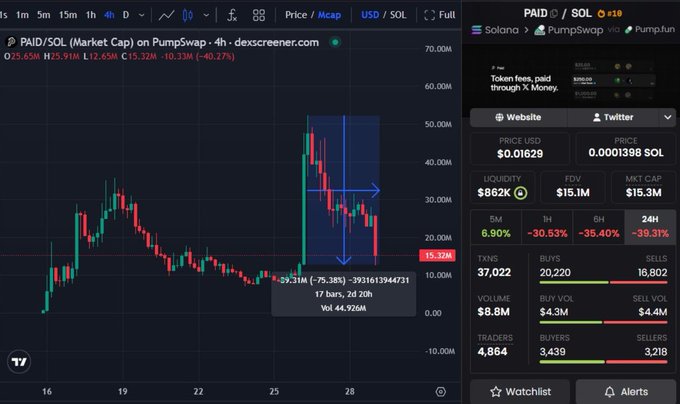680x404 pixels.
Task: Click the measurement tooltip '17 bars, 2d 20h'
Action: [343, 294]
